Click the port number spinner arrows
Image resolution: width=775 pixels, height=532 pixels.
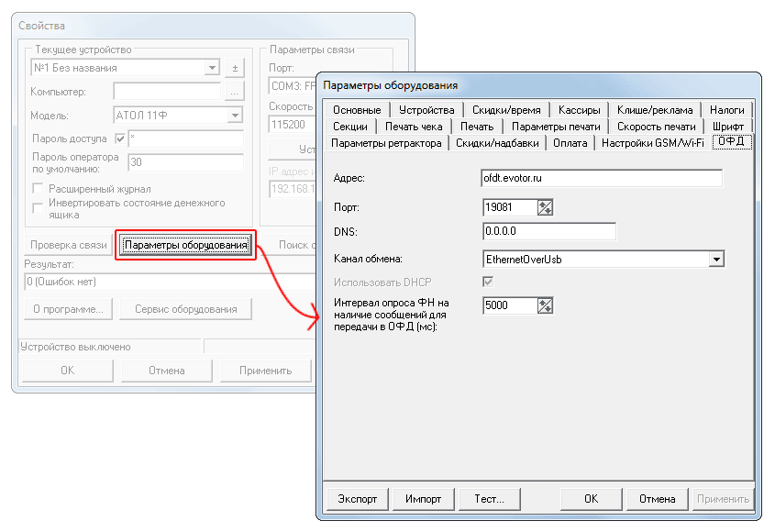pos(546,207)
